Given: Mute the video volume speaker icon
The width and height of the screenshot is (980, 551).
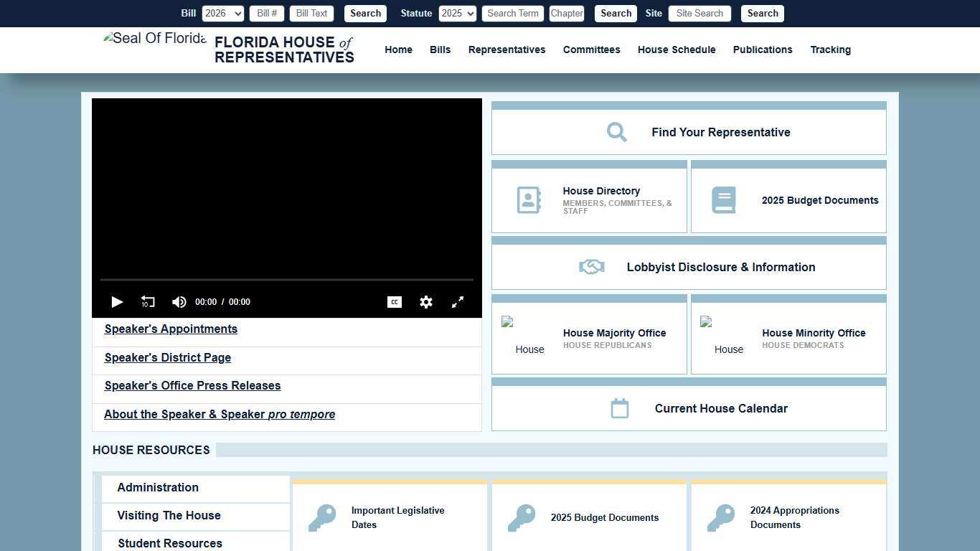Looking at the screenshot, I should click(x=179, y=302).
